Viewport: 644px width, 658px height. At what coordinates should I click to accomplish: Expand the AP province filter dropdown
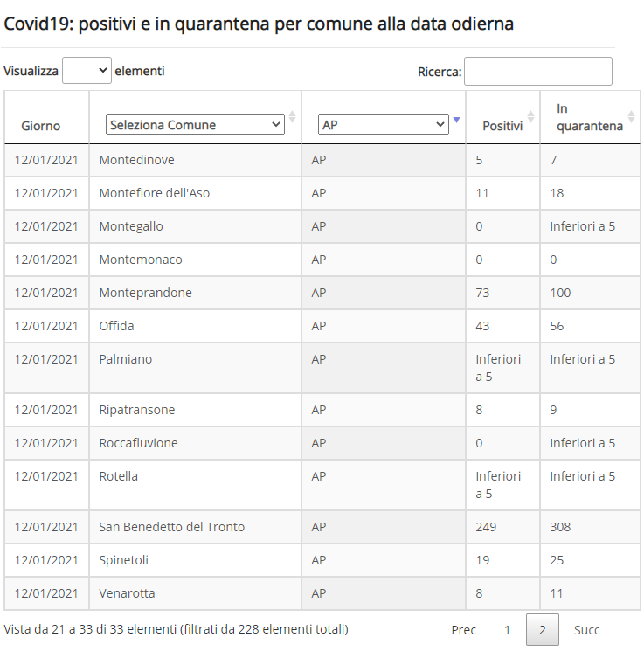384,125
